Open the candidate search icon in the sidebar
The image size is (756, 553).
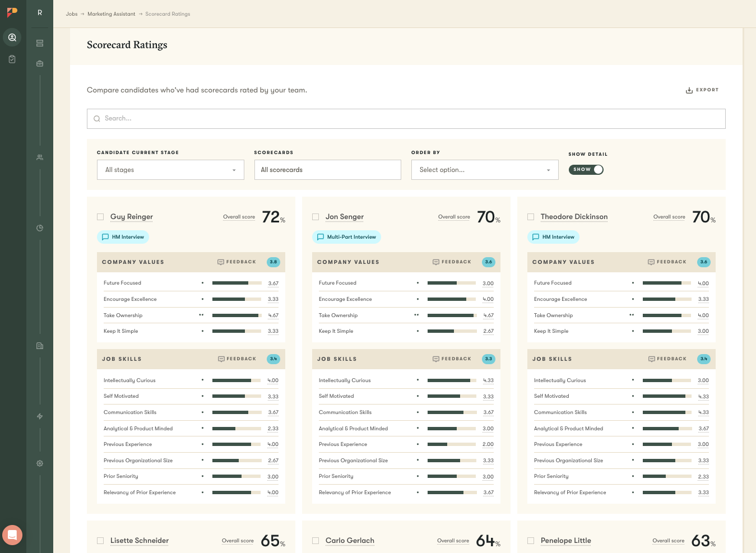pyautogui.click(x=12, y=38)
